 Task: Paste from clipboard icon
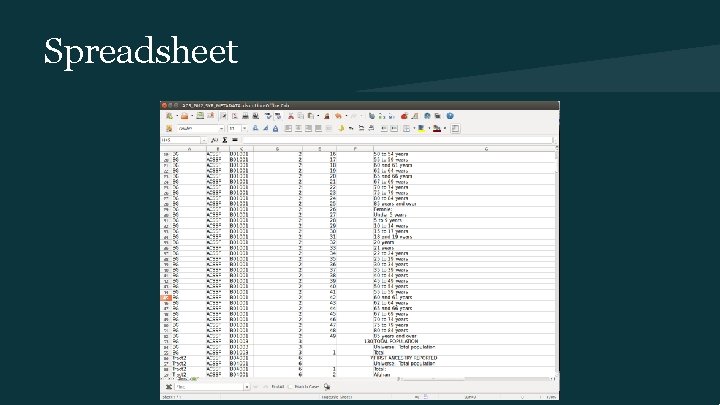click(x=310, y=116)
